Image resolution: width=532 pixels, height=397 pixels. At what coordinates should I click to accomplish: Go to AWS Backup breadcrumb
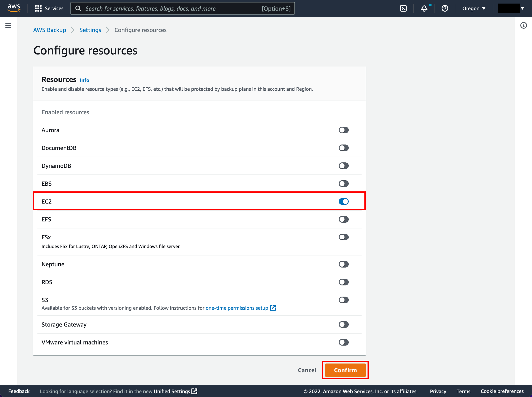(49, 30)
